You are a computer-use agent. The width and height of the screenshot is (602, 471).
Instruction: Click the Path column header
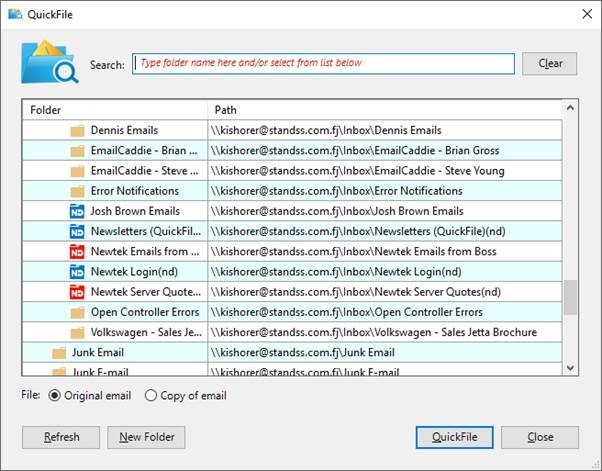coord(385,110)
